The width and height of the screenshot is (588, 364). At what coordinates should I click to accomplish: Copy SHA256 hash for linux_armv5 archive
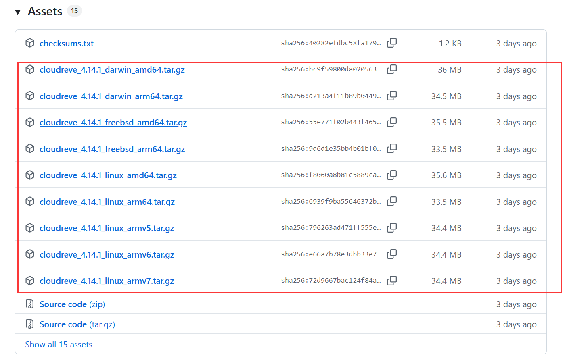[x=391, y=228]
